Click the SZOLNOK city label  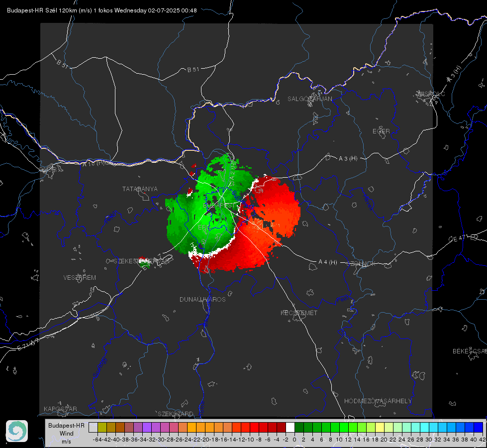pyautogui.click(x=361, y=263)
